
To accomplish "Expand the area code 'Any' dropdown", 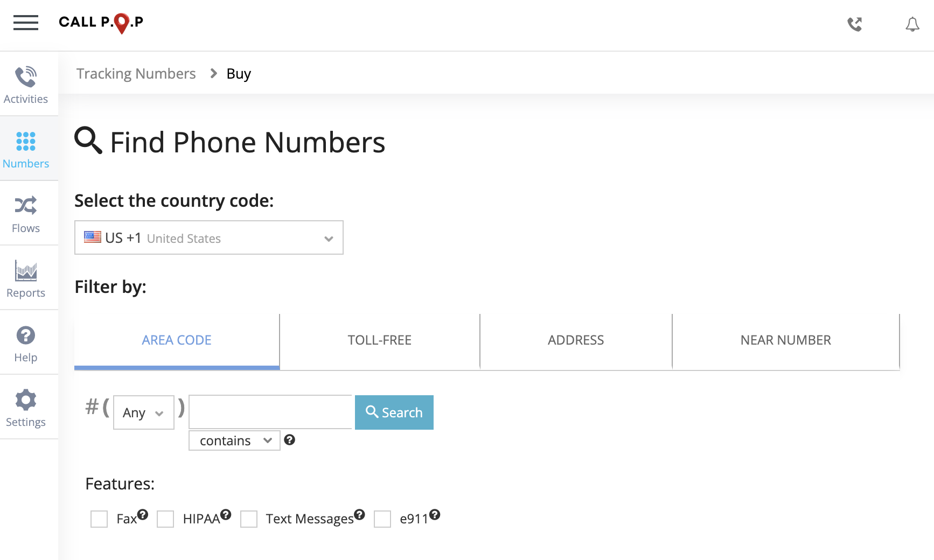I will click(x=143, y=412).
